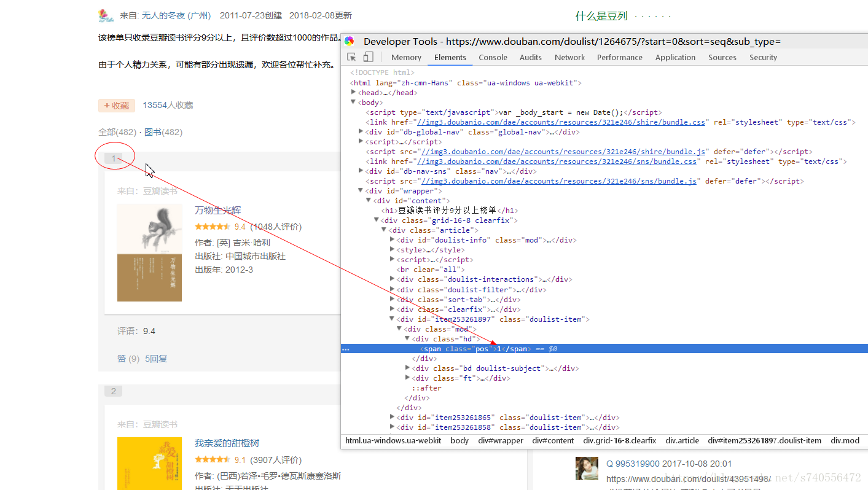868x490 pixels.
Task: Collapse the item253261897 doulist-item node
Action: (392, 319)
